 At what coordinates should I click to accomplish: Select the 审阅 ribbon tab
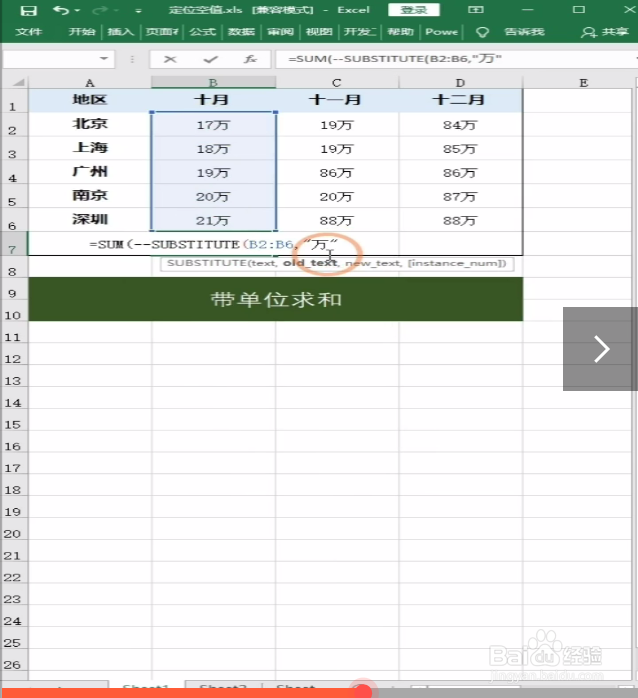point(280,32)
